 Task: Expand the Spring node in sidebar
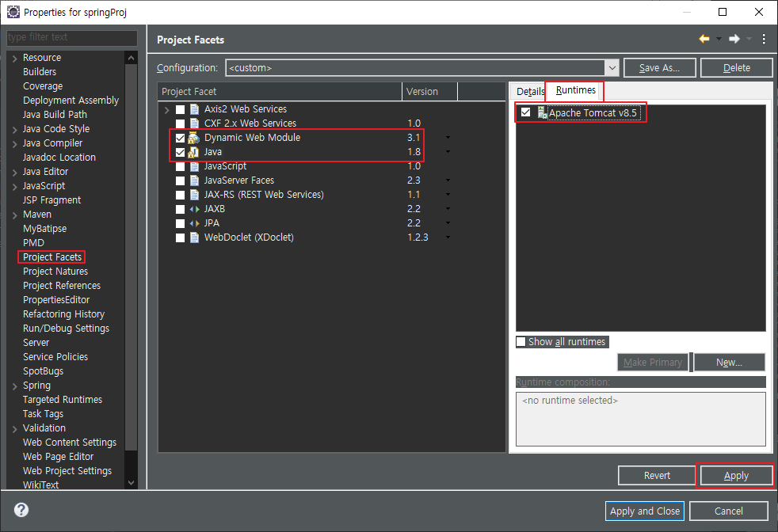coord(15,386)
